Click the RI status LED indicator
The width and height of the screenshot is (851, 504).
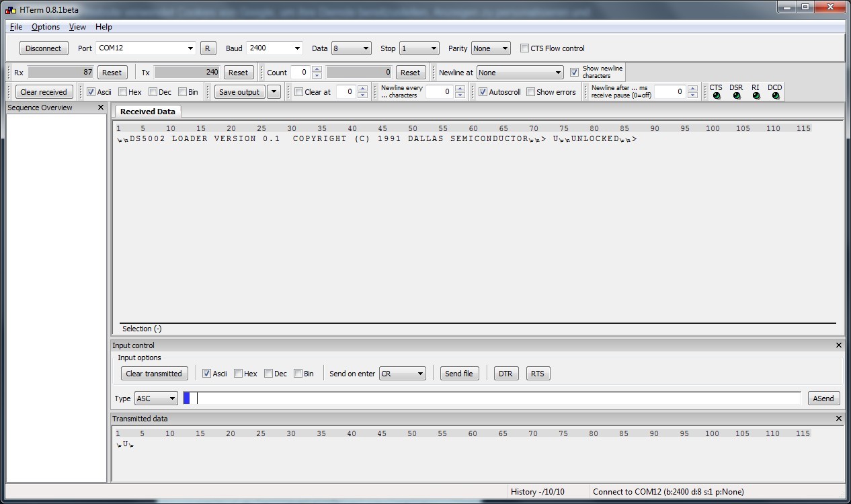tap(756, 96)
